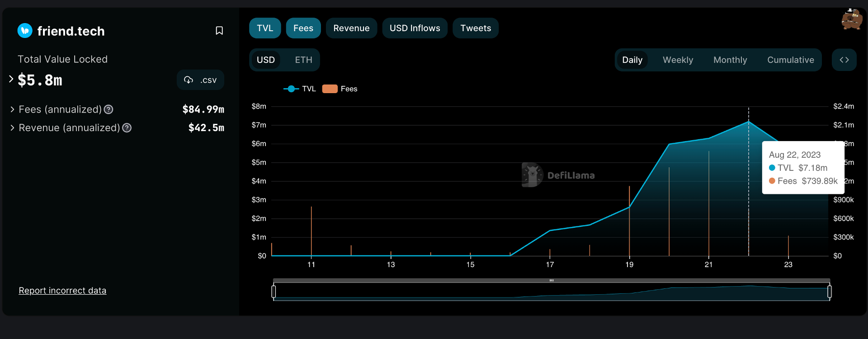Click the TVL $7.18m tooltip entry
This screenshot has width=868, height=339.
click(798, 168)
